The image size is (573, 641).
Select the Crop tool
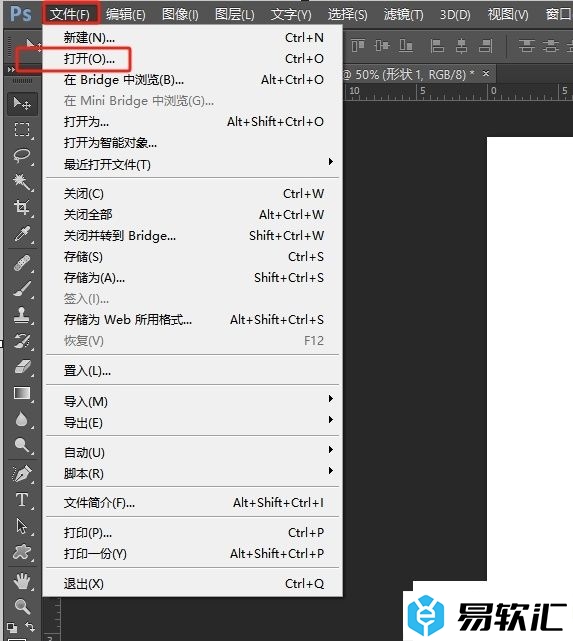(22, 208)
